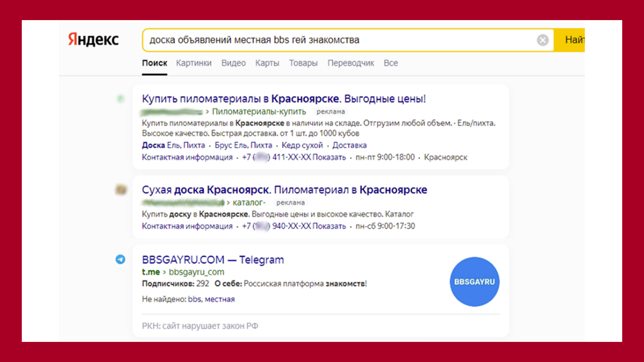Open the Все services tab
The width and height of the screenshot is (644, 362).
click(x=391, y=63)
